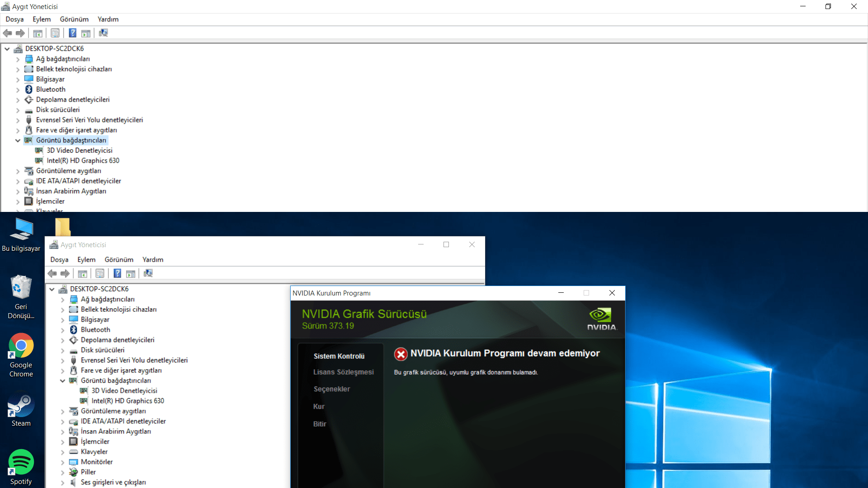Image resolution: width=868 pixels, height=488 pixels.
Task: Click Lisans Sözleşmesi step in NVIDIA installer
Action: point(344,372)
